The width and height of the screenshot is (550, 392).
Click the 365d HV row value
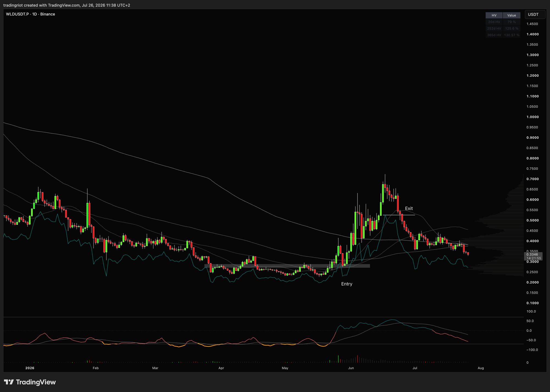click(512, 35)
